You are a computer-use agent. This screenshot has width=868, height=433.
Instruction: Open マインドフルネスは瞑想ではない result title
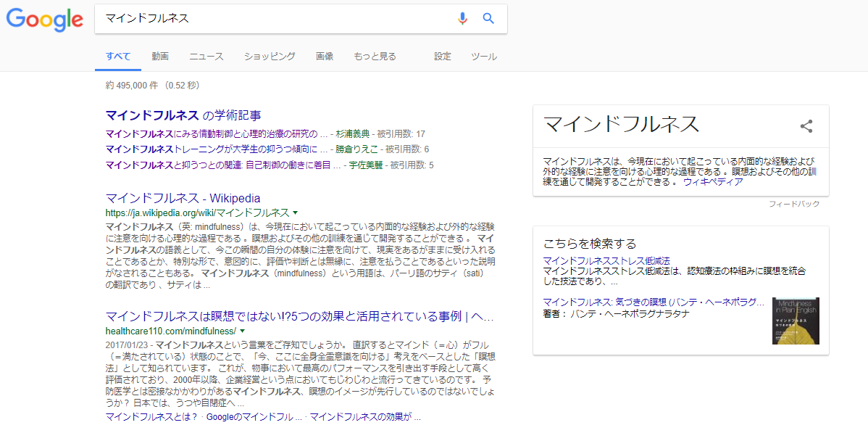[x=299, y=316]
